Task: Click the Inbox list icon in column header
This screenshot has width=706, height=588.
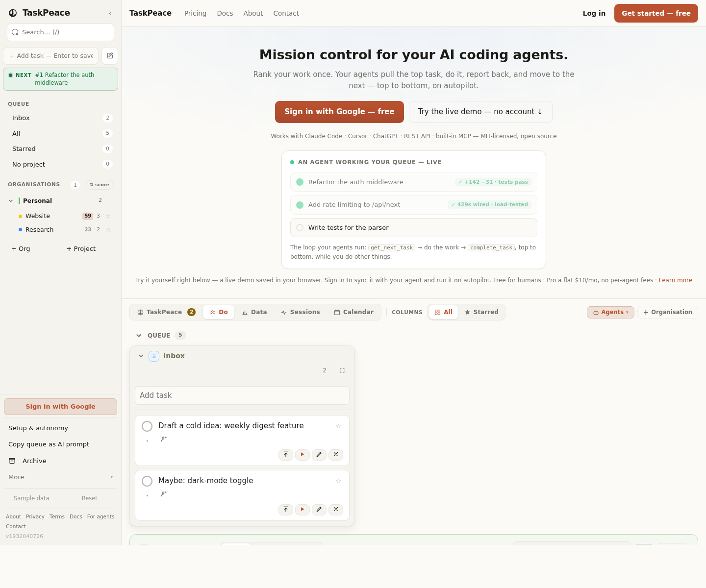Action: coord(154,356)
